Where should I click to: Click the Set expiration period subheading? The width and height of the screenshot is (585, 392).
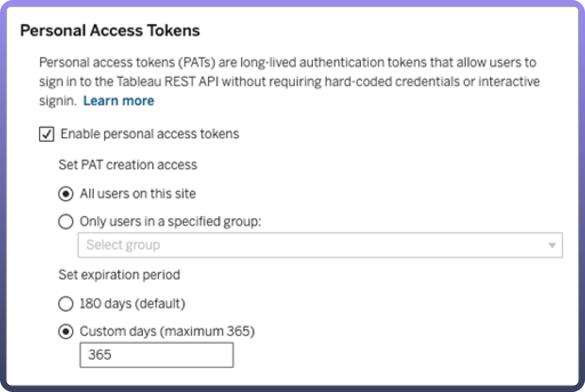click(119, 275)
